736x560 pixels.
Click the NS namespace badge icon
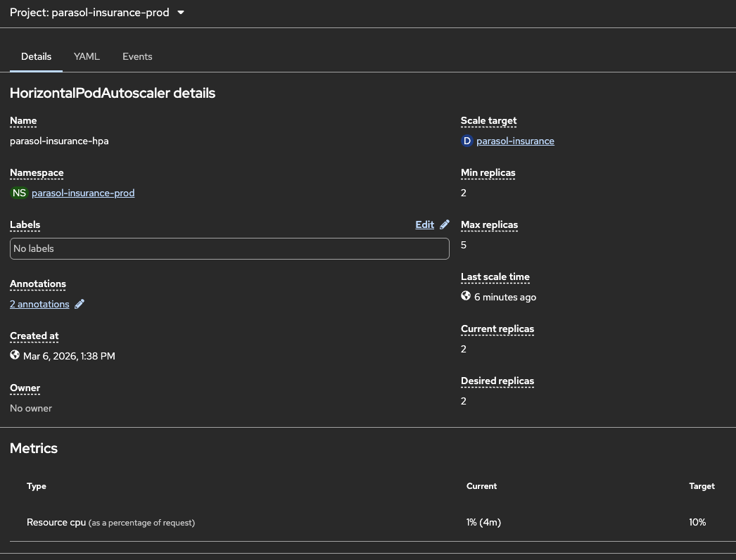pos(19,193)
